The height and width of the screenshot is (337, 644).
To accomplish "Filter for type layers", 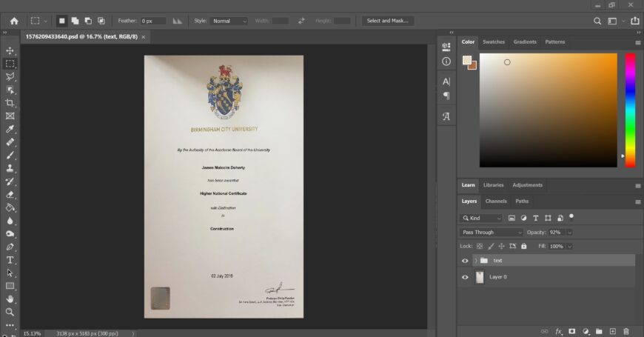I will point(536,218).
